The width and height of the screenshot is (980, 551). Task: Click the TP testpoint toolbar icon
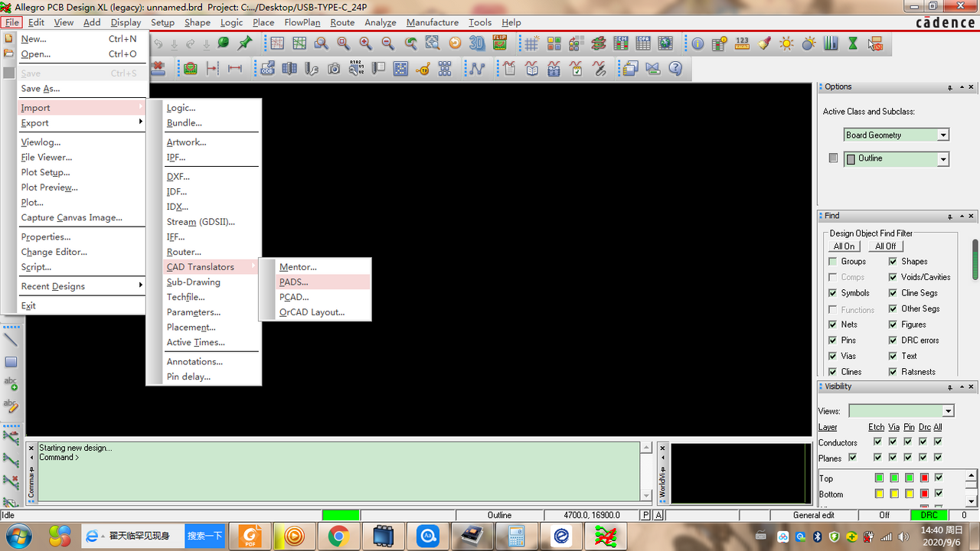423,69
